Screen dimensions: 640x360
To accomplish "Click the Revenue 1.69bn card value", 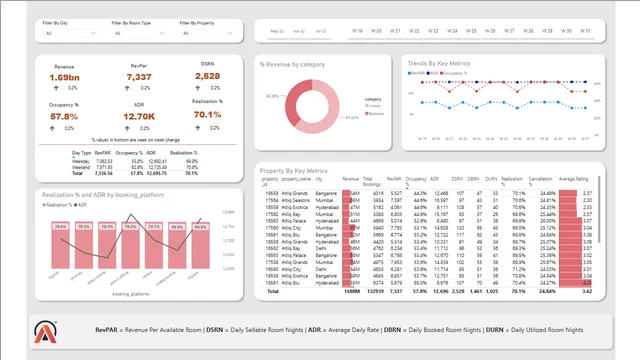I will [64, 78].
